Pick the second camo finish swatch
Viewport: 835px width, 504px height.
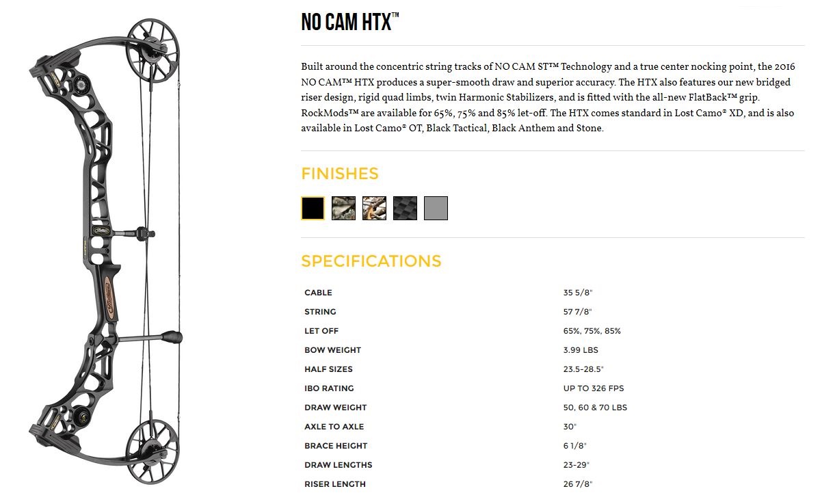tap(374, 208)
